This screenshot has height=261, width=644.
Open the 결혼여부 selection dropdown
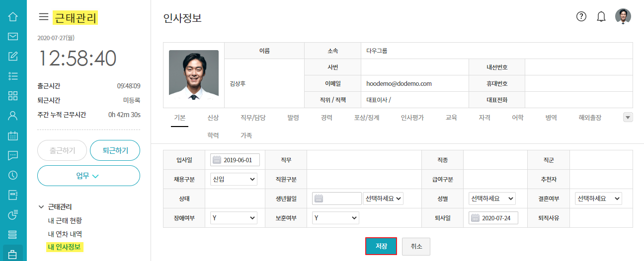tap(598, 198)
